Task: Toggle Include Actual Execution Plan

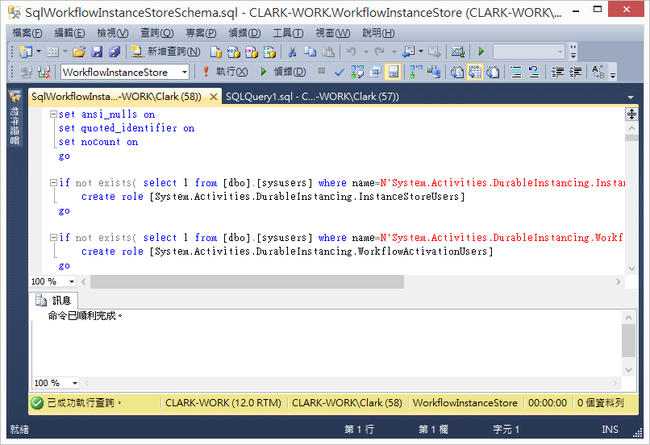Action: coord(416,72)
